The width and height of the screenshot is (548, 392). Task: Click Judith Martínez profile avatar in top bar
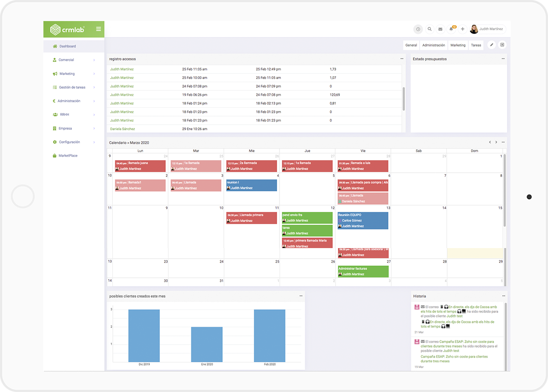[474, 29]
